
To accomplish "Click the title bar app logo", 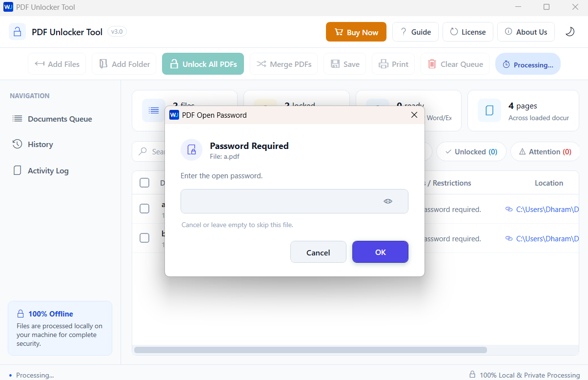I will click(8, 7).
